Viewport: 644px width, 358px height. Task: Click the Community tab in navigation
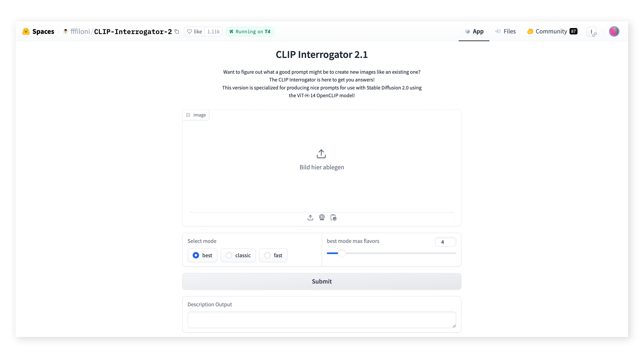pos(551,31)
